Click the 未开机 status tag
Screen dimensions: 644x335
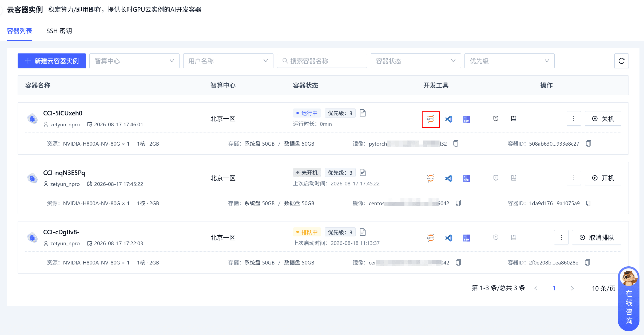coord(307,173)
